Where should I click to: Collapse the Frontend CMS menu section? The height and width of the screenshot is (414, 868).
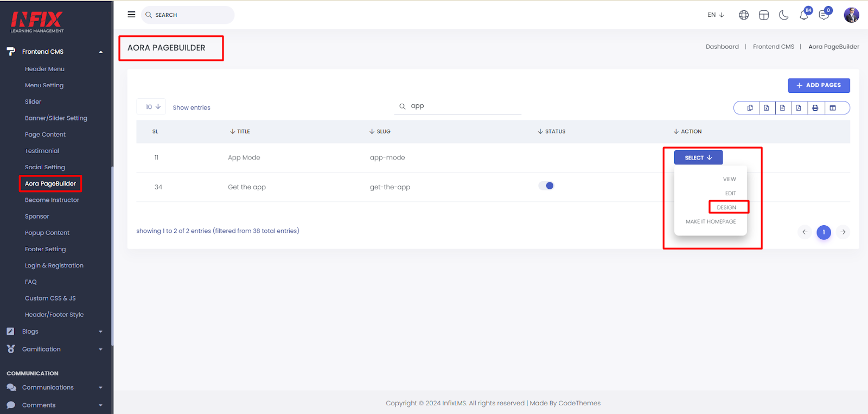[x=100, y=52]
